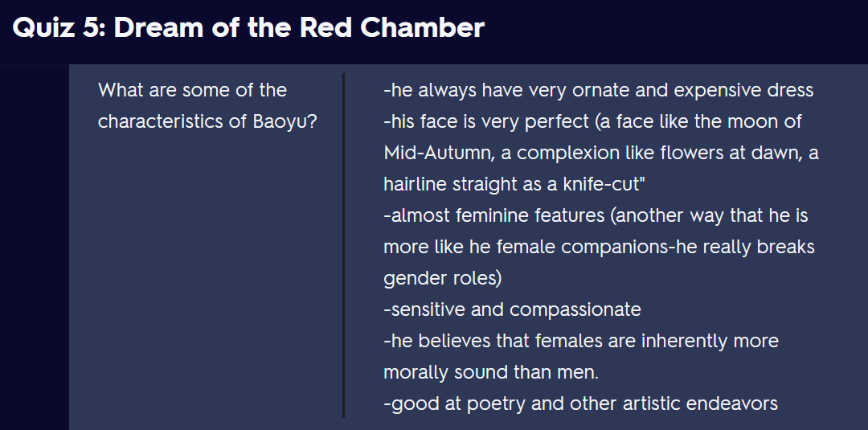
Task: Click the 'he believes that females' line
Action: coord(581,340)
